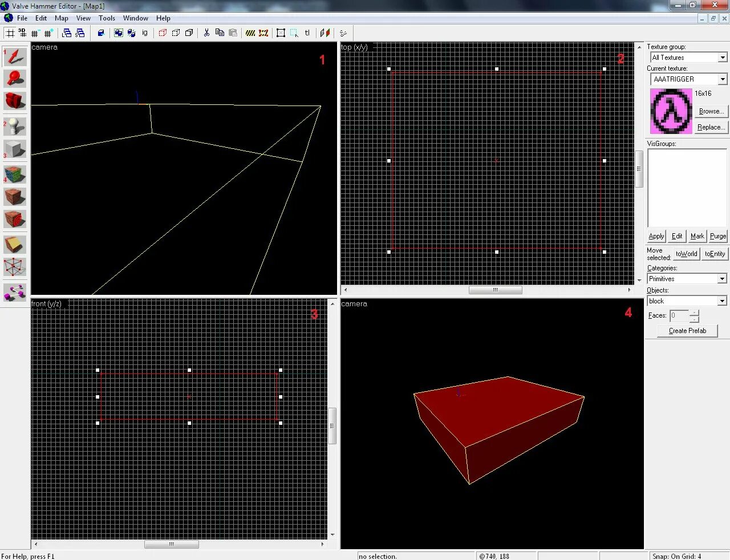The width and height of the screenshot is (730, 560).
Task: Click the AAATRIGGER texture thumbnail
Action: [x=670, y=111]
